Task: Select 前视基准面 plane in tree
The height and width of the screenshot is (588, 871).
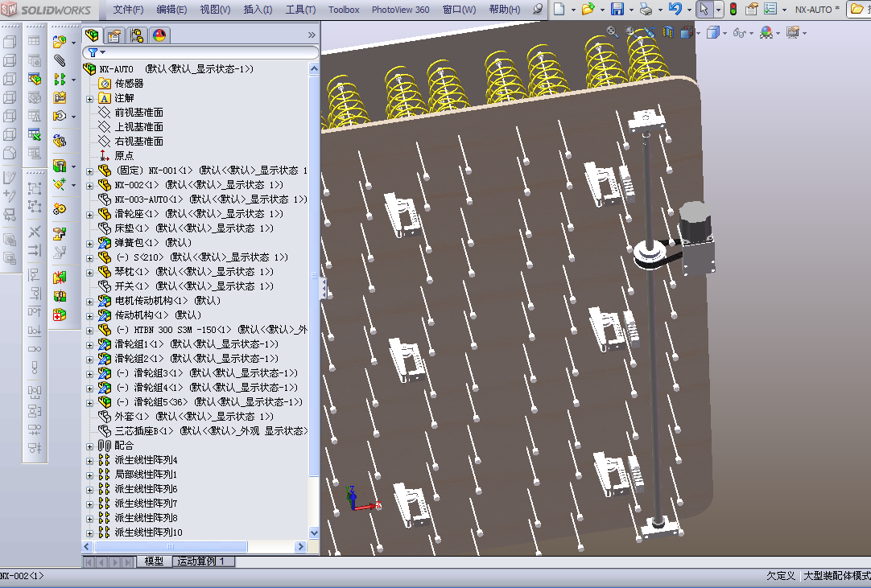Action: pos(139,113)
